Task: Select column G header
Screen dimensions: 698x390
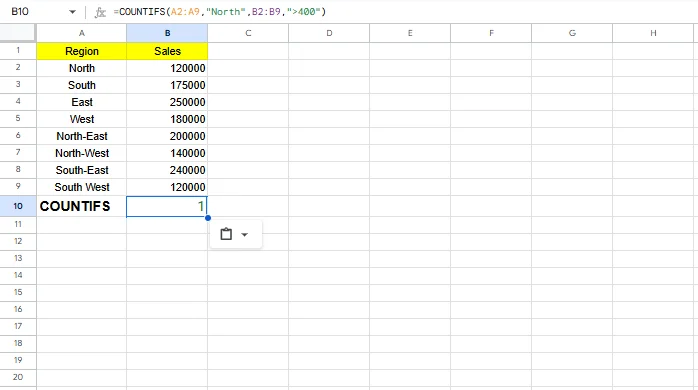Action: tap(572, 33)
